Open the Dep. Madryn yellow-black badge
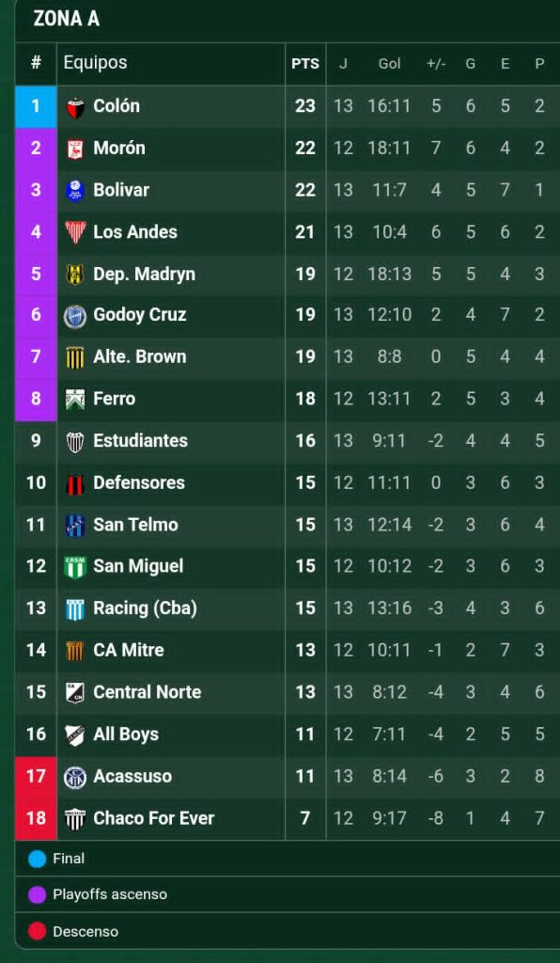The width and height of the screenshot is (560, 963). [75, 275]
